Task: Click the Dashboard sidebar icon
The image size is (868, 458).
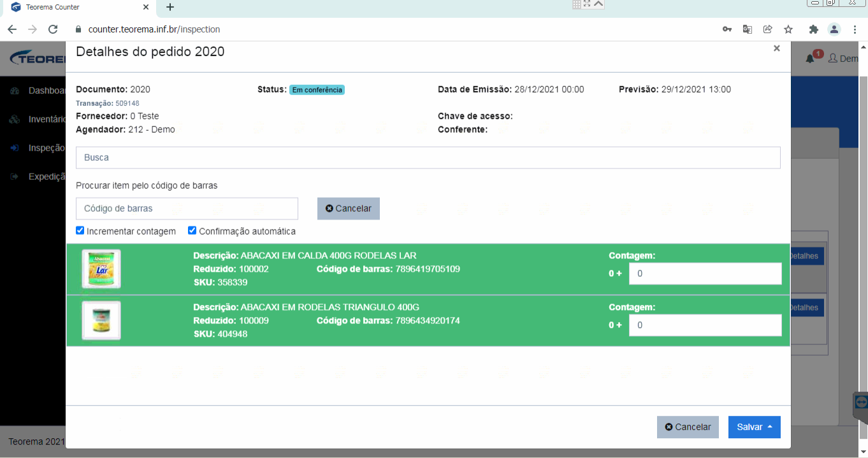Action: [15, 91]
